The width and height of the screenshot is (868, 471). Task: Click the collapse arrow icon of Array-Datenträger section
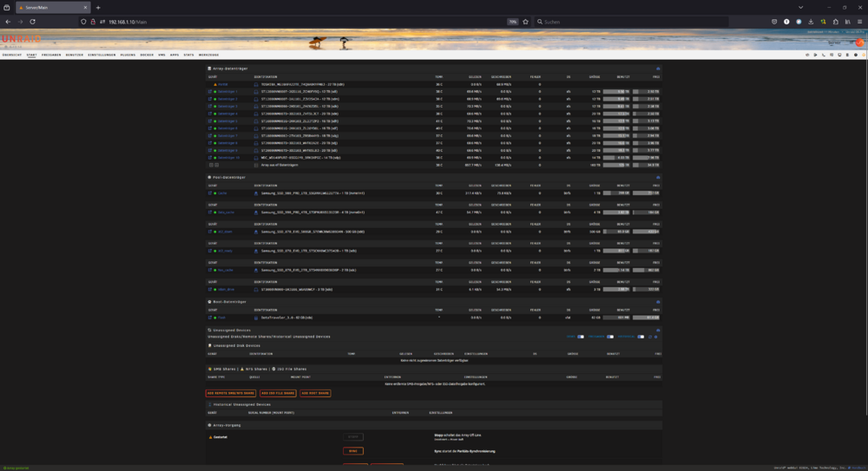coord(658,69)
